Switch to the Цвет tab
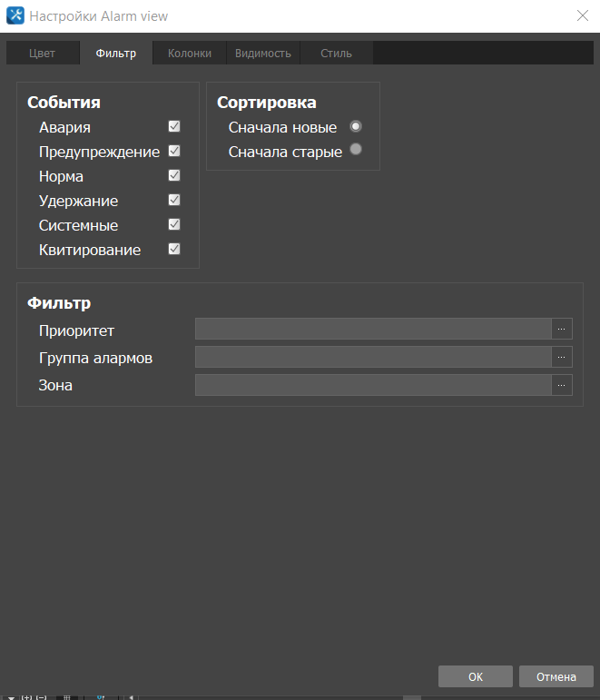Image resolution: width=600 pixels, height=700 pixels. coord(42,54)
